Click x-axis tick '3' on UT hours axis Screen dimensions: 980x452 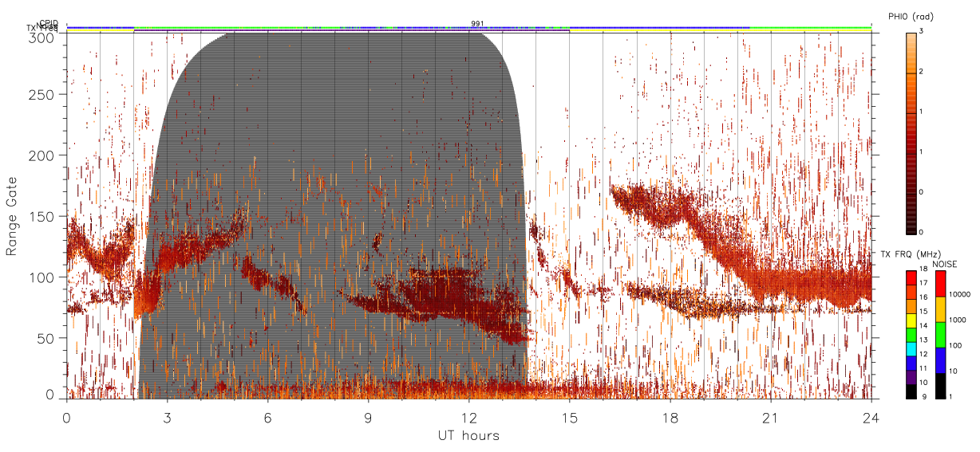pyautogui.click(x=168, y=417)
